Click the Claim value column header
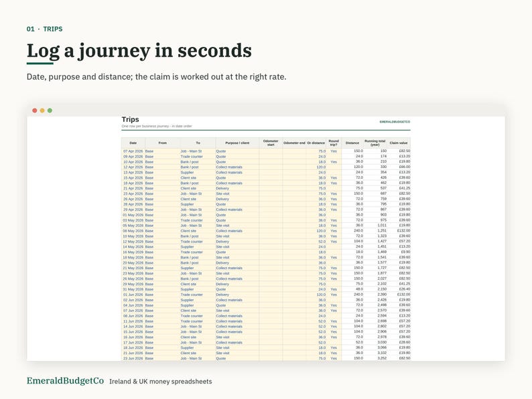The height and width of the screenshot is (399, 532). tap(399, 143)
